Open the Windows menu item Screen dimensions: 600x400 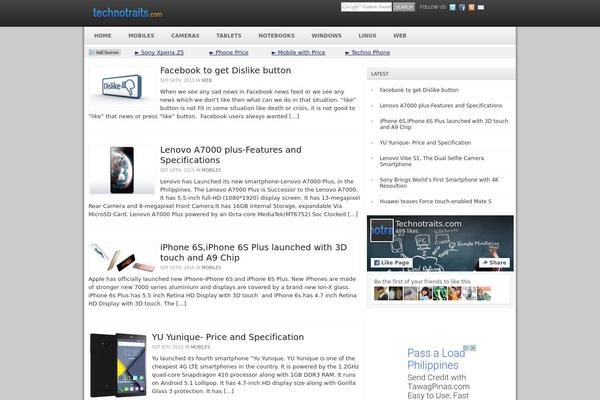(x=326, y=36)
